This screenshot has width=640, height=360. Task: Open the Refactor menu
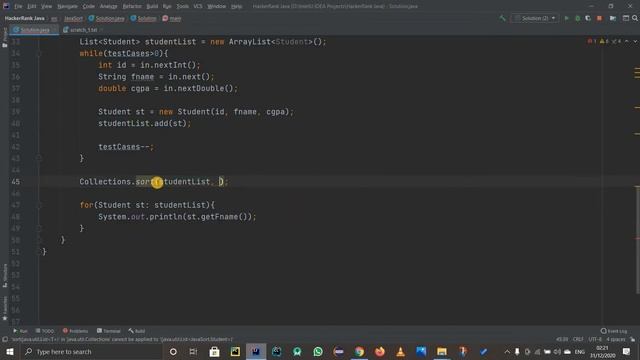(x=132, y=7)
